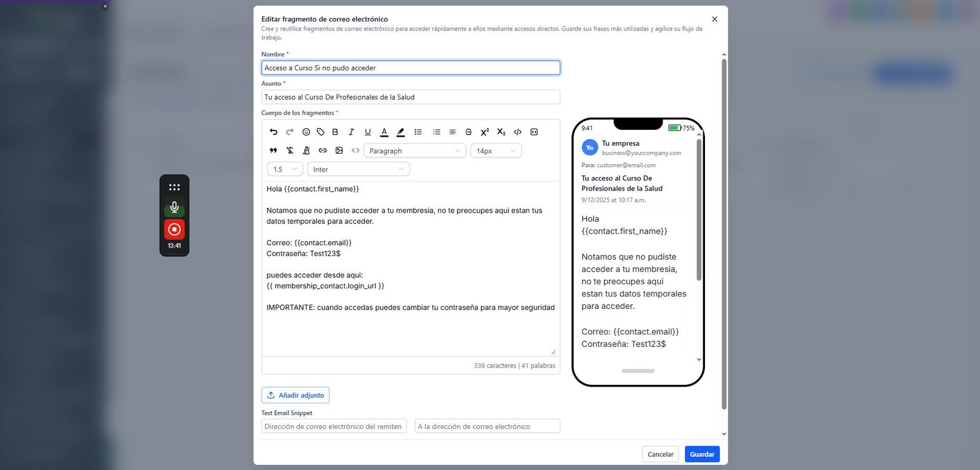Insert a custom value via tag icon
Image resolution: width=980 pixels, height=470 pixels.
320,132
